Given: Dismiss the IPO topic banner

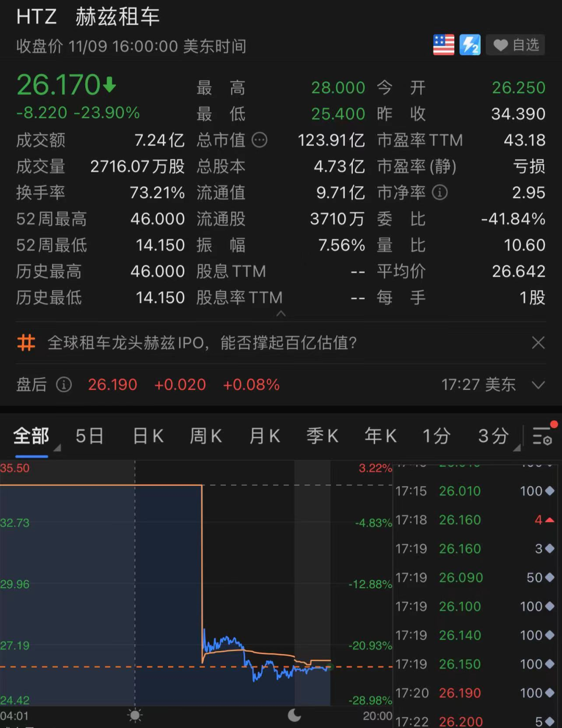Looking at the screenshot, I should 538,343.
